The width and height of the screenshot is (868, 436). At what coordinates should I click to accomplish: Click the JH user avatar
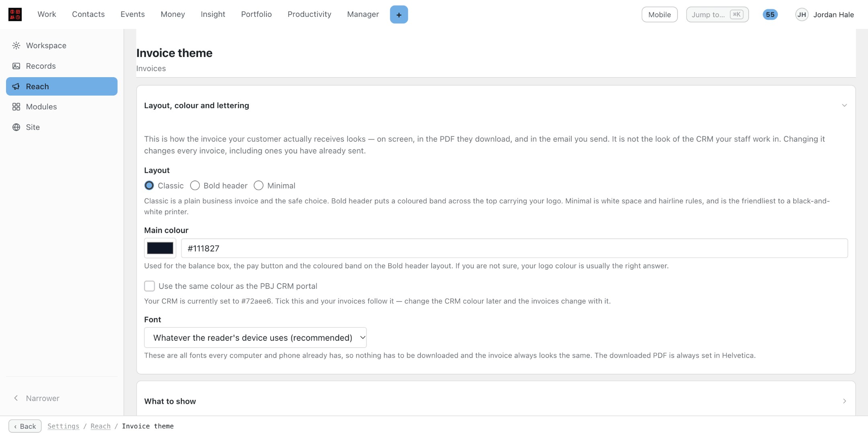pos(802,14)
